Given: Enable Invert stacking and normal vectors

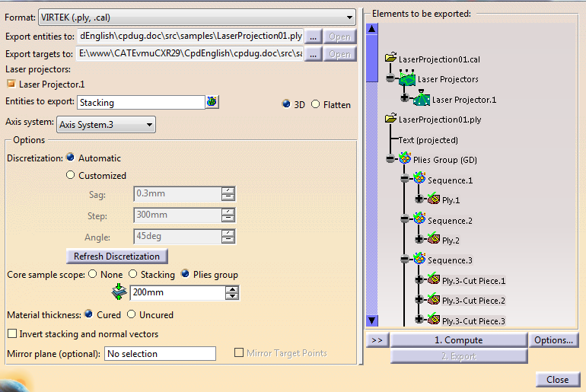Looking at the screenshot, I should coord(12,334).
